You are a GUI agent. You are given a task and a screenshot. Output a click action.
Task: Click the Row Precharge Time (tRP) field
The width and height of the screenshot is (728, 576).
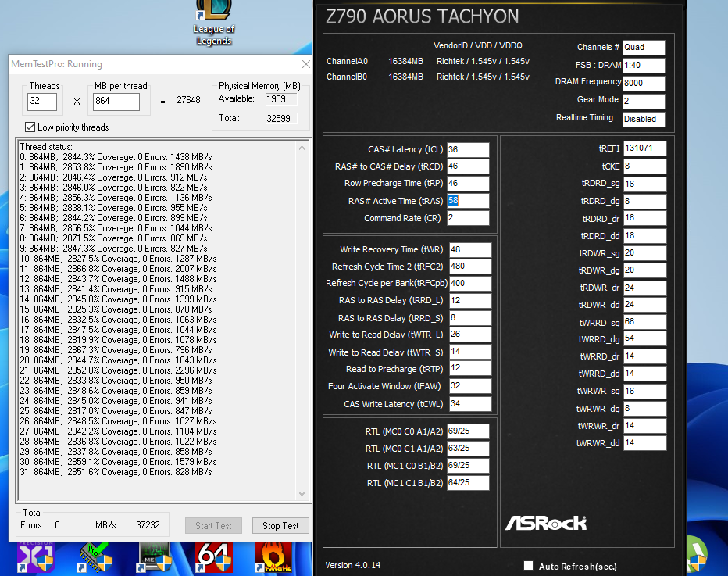[x=468, y=183]
